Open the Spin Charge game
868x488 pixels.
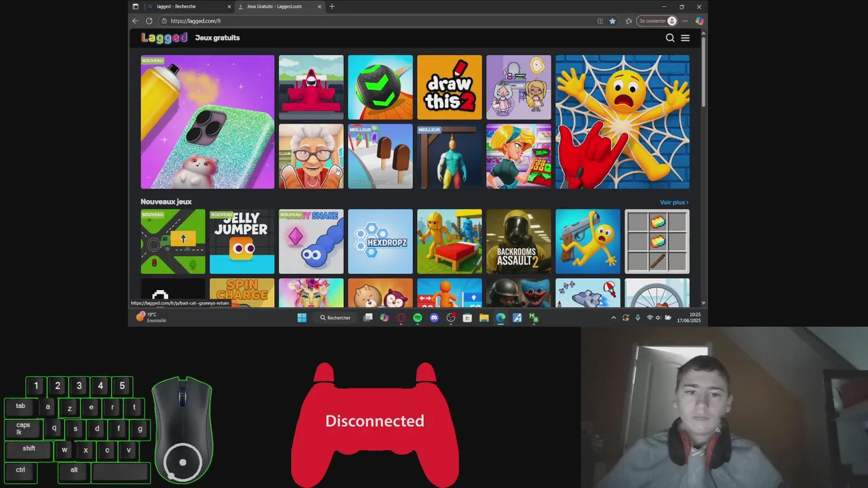pyautogui.click(x=242, y=293)
